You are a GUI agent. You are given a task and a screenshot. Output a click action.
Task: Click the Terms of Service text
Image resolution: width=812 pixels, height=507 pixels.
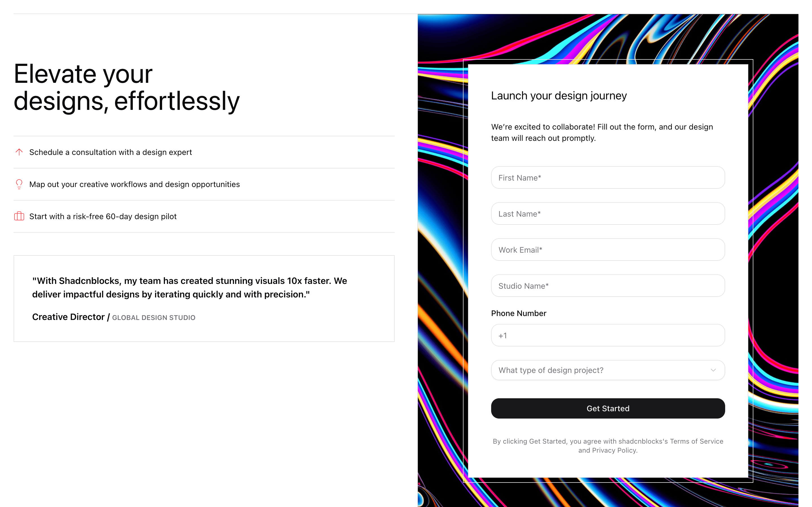click(x=696, y=441)
